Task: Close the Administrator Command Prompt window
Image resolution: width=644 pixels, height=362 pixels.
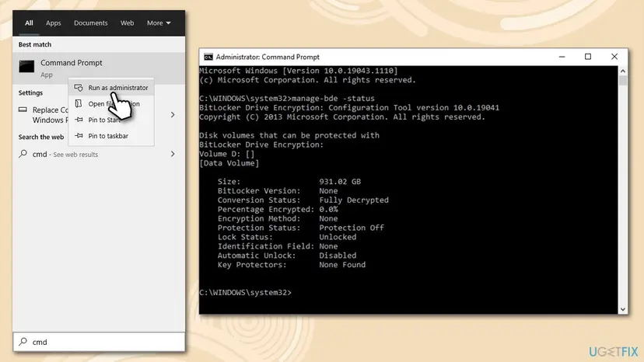Action: coord(614,57)
